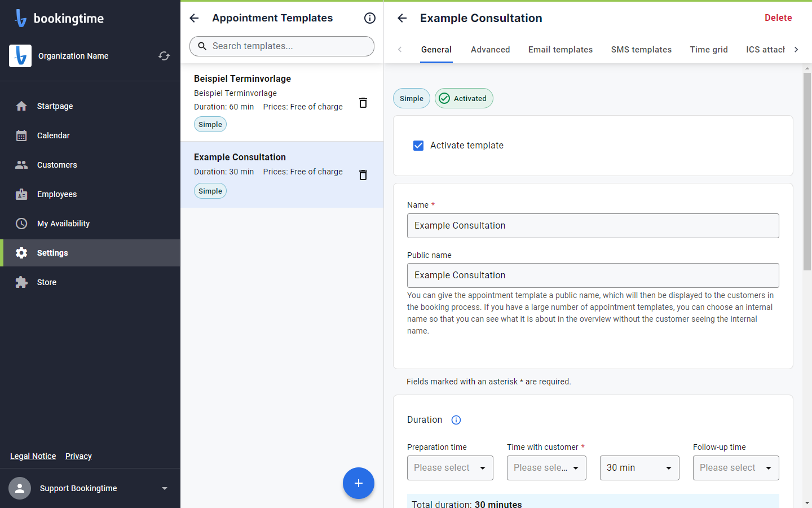Open Calendar from the sidebar
The image size is (812, 508).
pos(90,135)
